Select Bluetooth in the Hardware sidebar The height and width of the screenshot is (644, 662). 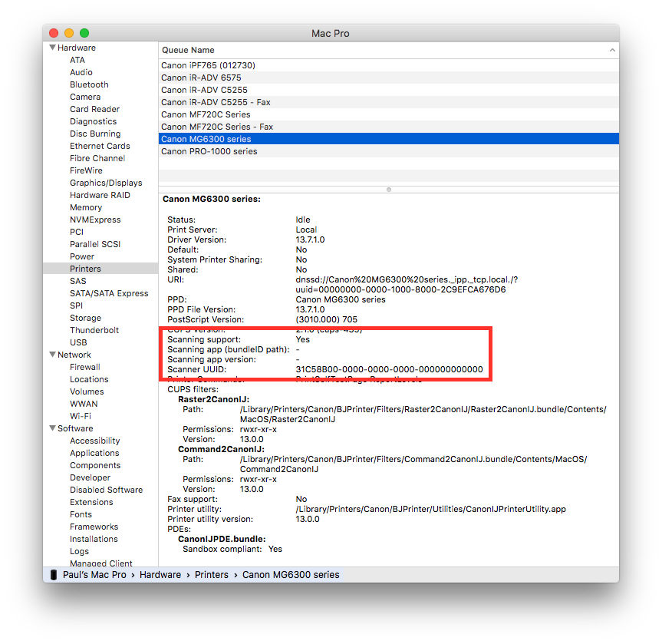pyautogui.click(x=89, y=84)
